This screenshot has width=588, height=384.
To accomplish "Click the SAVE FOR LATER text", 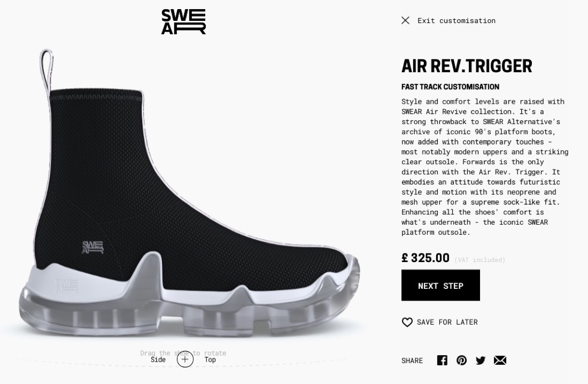I will [447, 322].
